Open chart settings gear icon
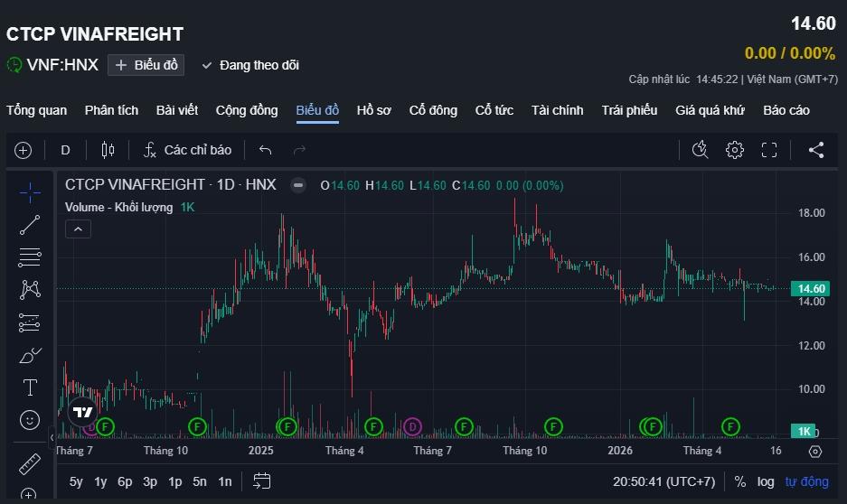This screenshot has height=504, width=847. click(x=735, y=149)
